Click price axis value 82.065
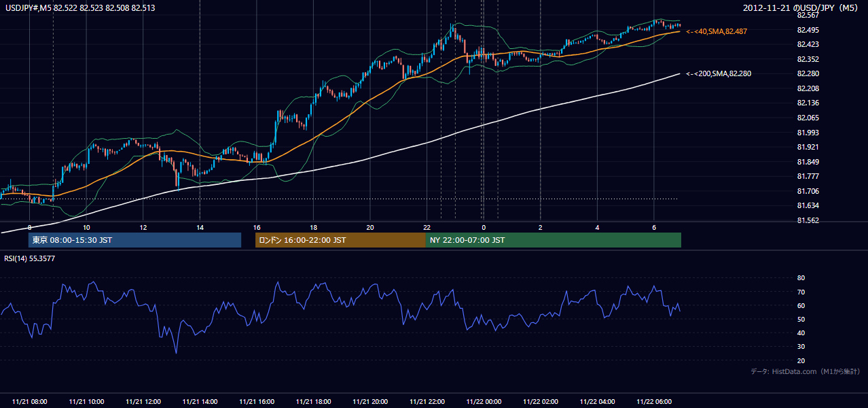Viewport: 868px width, 408px height. [x=808, y=118]
